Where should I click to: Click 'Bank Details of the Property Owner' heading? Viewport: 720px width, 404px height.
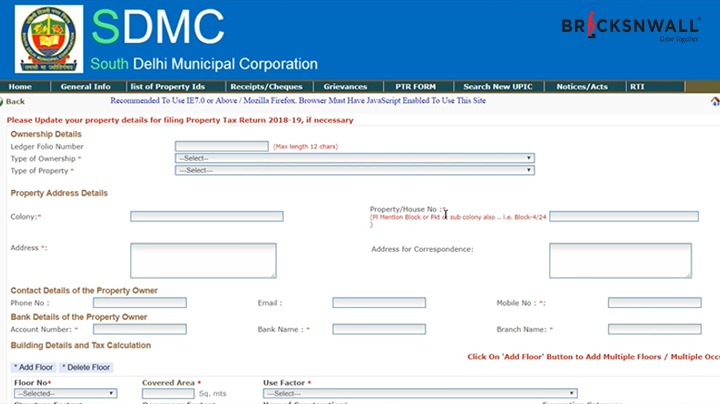(79, 317)
